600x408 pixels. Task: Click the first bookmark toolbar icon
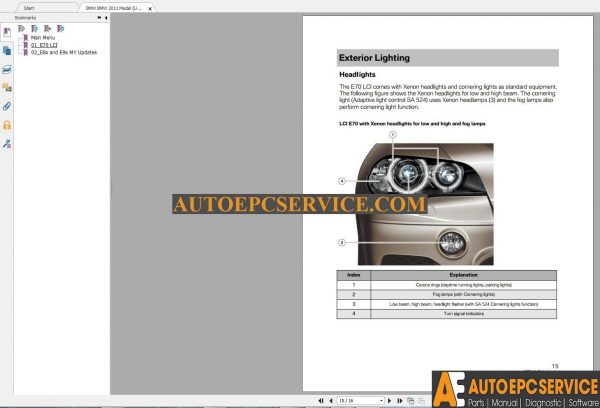[x=21, y=28]
